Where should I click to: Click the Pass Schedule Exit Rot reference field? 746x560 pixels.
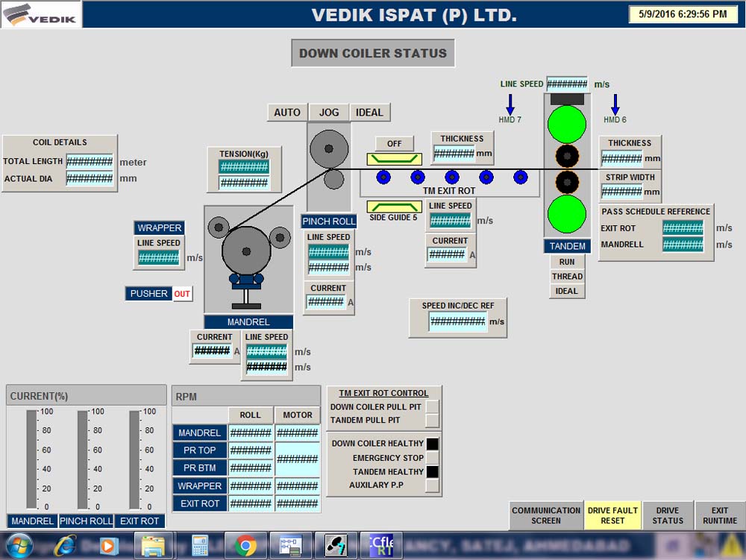683,228
